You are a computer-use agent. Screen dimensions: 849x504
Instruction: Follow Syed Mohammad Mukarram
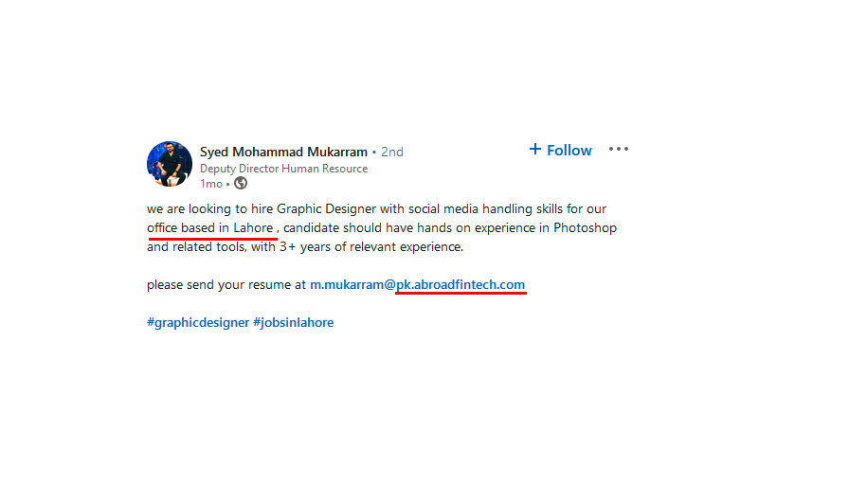[x=560, y=150]
